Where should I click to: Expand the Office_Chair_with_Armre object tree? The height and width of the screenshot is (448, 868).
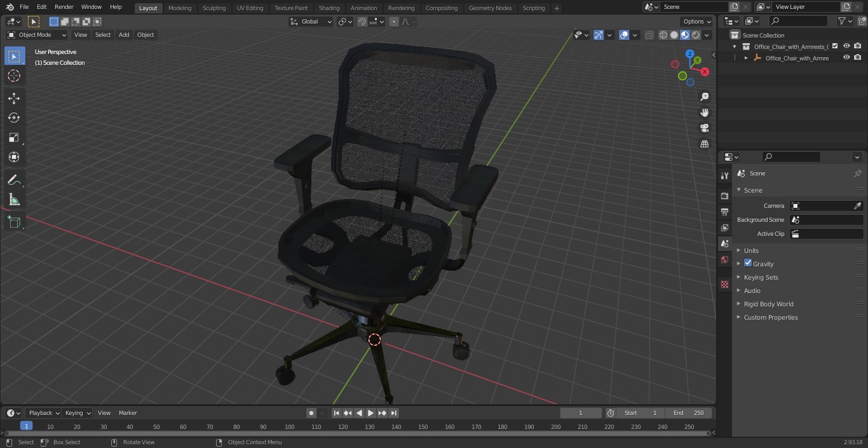746,58
